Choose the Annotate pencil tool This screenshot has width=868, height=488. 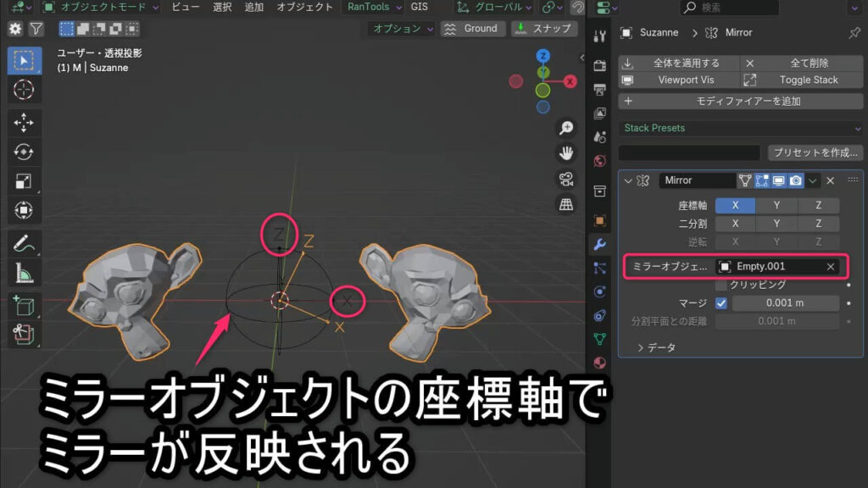click(24, 244)
